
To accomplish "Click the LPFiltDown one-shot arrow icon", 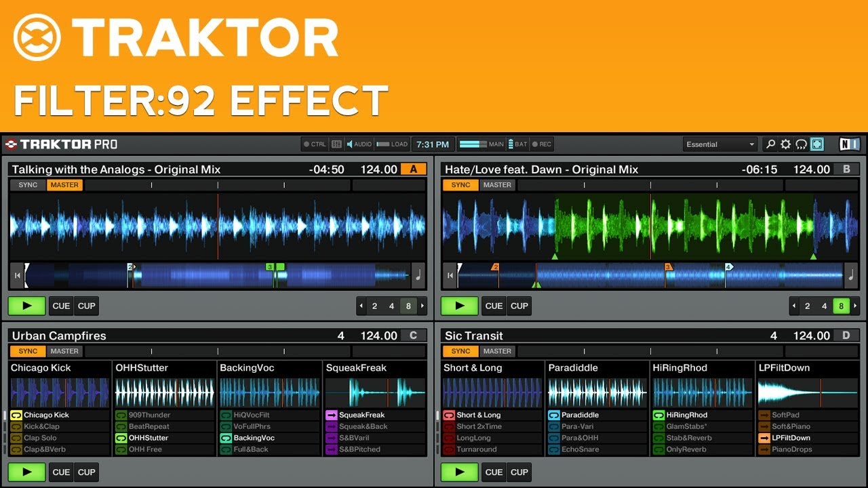I will click(x=764, y=438).
